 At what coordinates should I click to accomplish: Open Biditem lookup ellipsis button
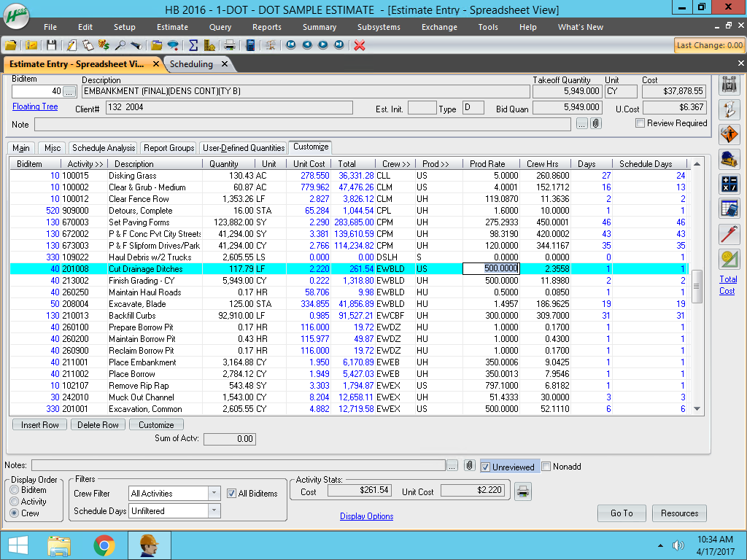coord(69,91)
